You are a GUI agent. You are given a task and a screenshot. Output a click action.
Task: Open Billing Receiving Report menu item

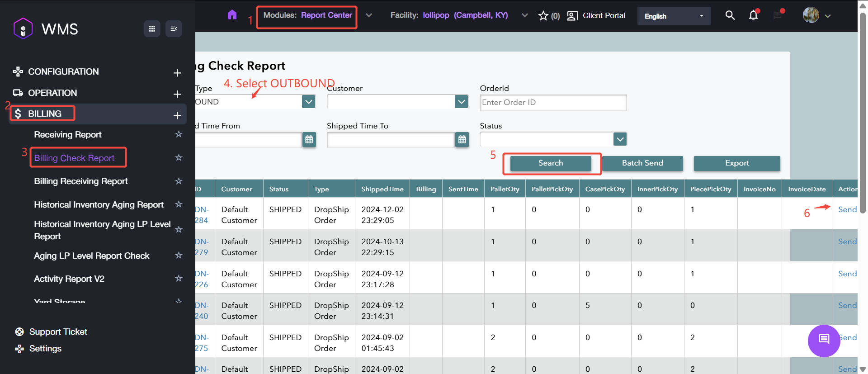point(81,181)
